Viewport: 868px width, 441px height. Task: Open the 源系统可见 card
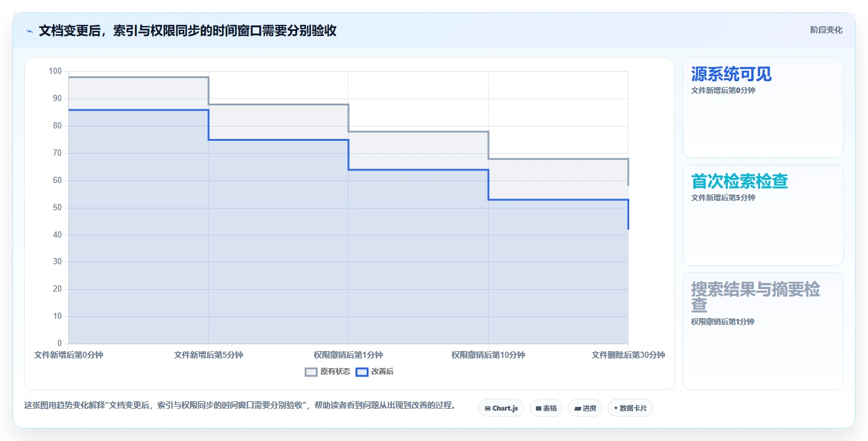763,107
